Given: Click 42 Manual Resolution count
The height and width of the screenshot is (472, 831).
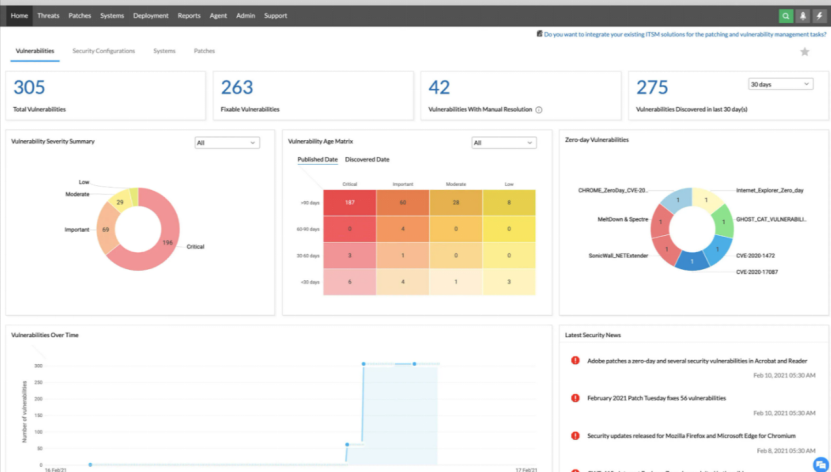Looking at the screenshot, I should [x=439, y=87].
